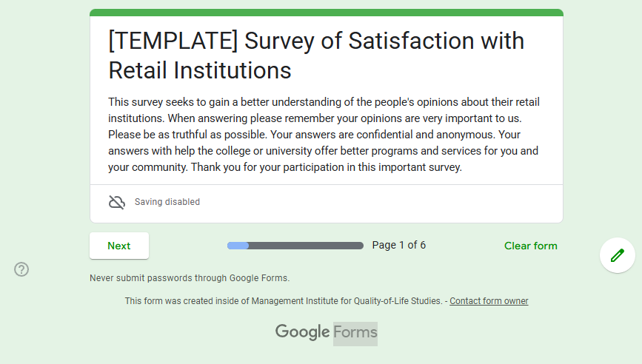Open the Contact form owner link
The height and width of the screenshot is (364, 642).
coord(489,301)
